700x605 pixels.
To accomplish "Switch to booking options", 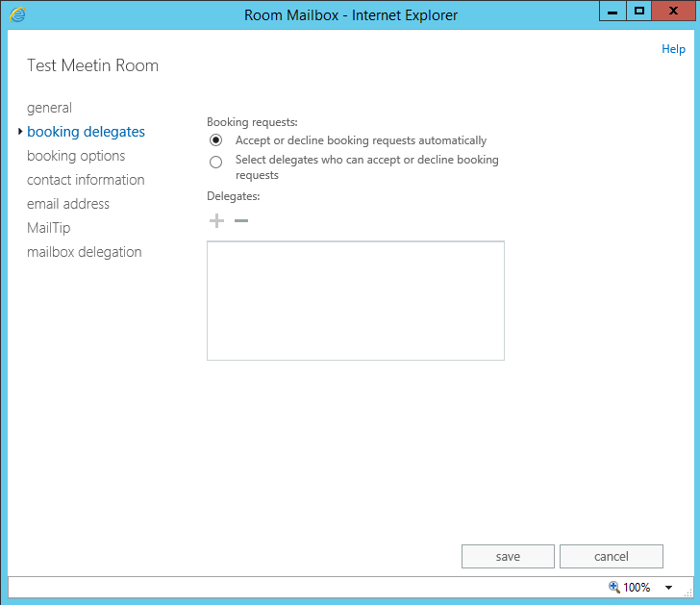I will tap(76, 156).
